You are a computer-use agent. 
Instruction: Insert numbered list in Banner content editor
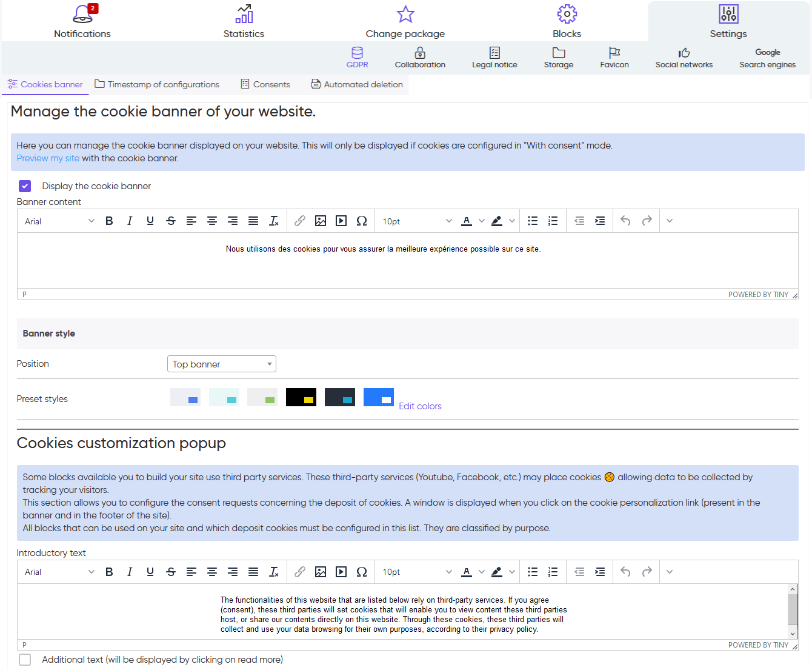click(x=553, y=221)
